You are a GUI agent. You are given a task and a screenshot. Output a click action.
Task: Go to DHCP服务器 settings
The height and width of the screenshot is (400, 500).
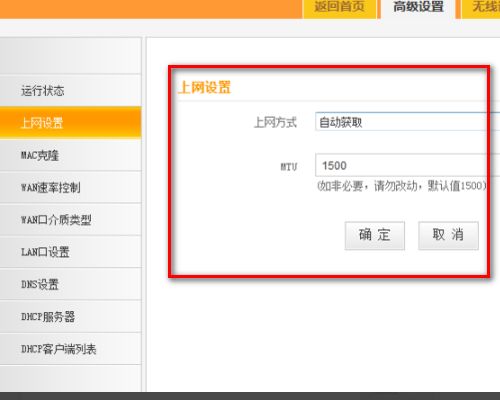point(70,317)
